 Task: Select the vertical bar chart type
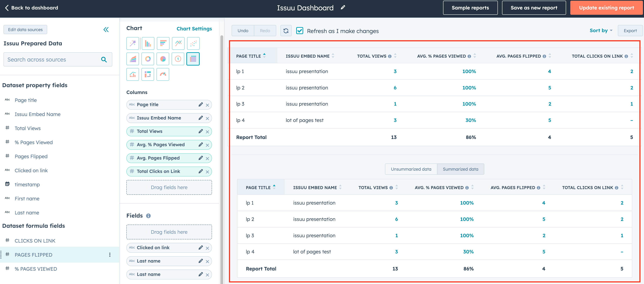coord(148,44)
